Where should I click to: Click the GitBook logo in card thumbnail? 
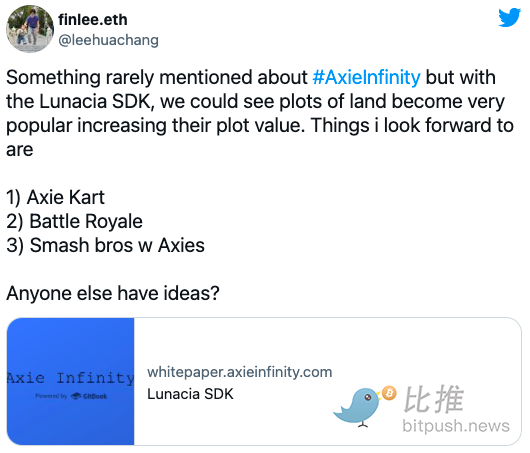pos(89,396)
